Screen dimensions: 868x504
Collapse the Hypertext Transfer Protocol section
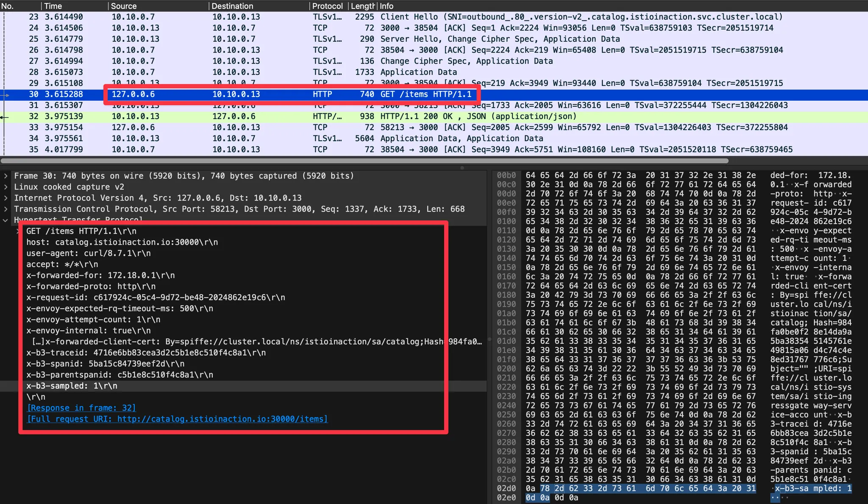coord(6,220)
